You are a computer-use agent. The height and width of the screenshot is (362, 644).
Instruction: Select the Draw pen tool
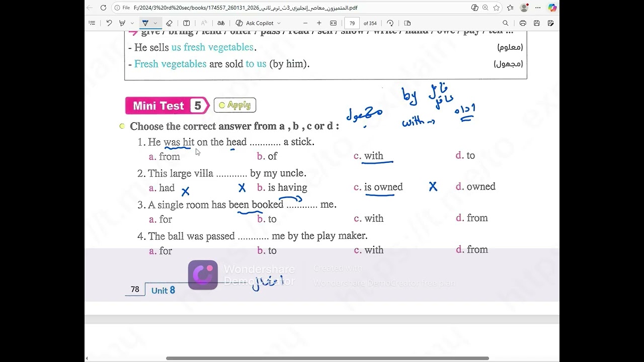(x=145, y=23)
